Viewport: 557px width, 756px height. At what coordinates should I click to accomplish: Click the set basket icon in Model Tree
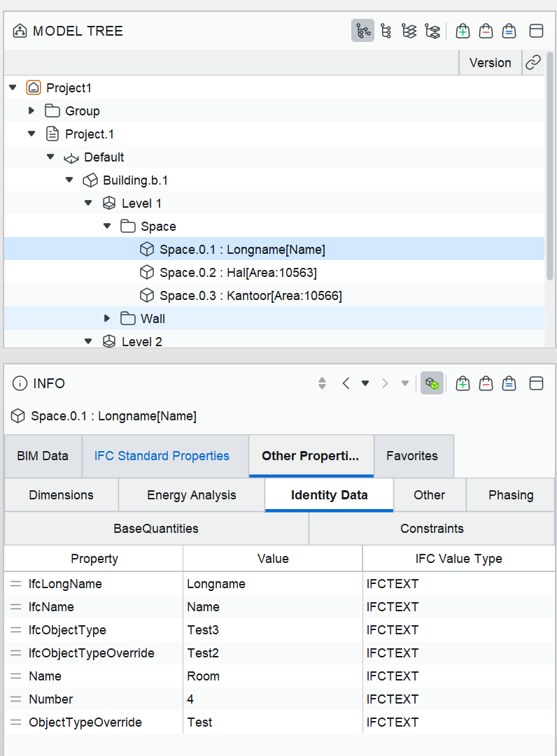pyautogui.click(x=509, y=31)
